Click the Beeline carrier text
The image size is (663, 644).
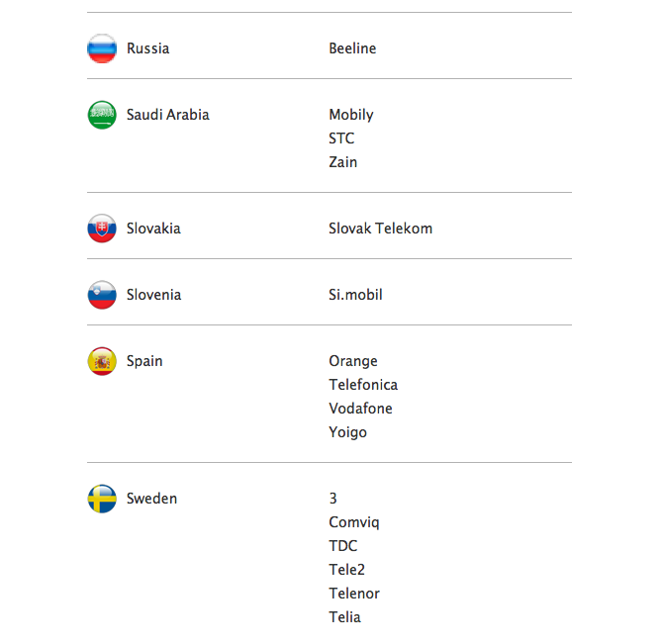point(352,48)
